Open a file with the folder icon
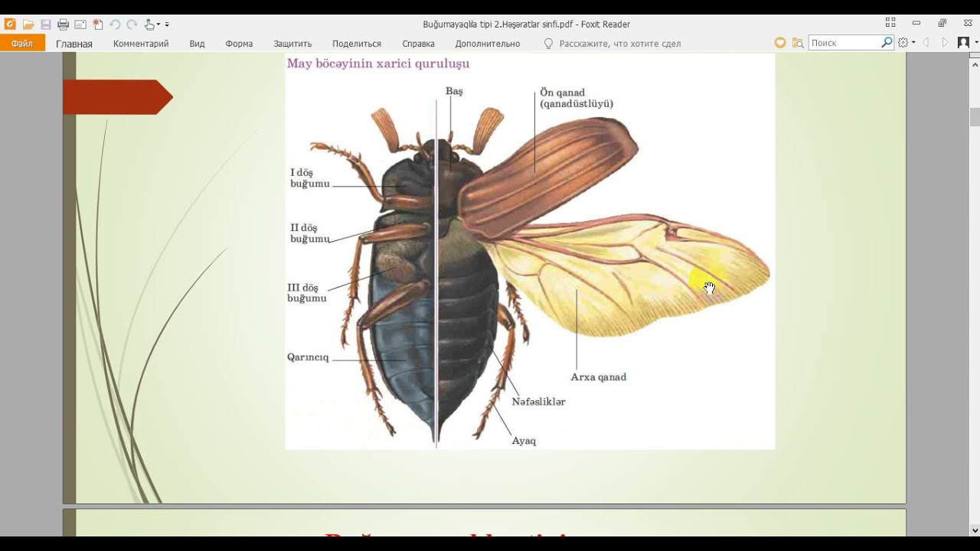Viewport: 980px width, 551px height. pos(28,24)
